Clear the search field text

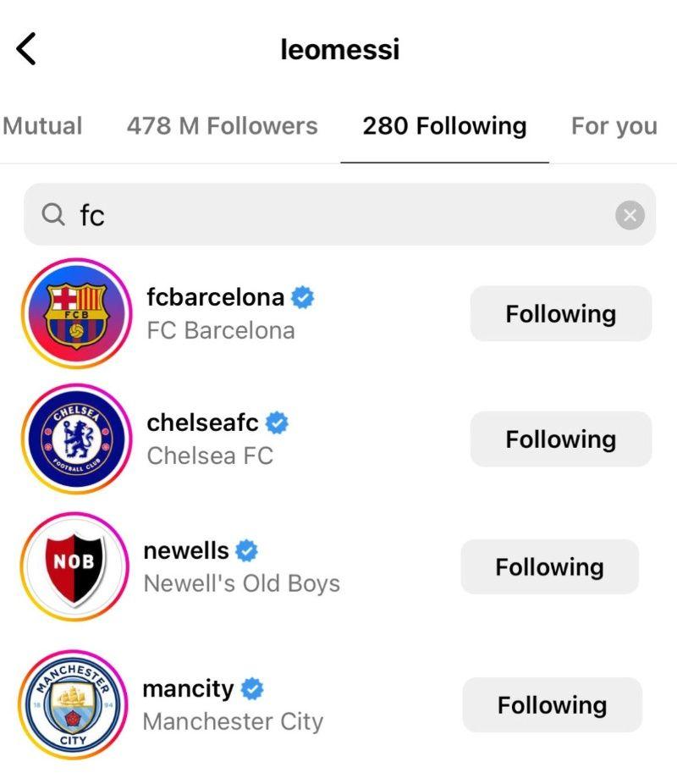coord(630,215)
